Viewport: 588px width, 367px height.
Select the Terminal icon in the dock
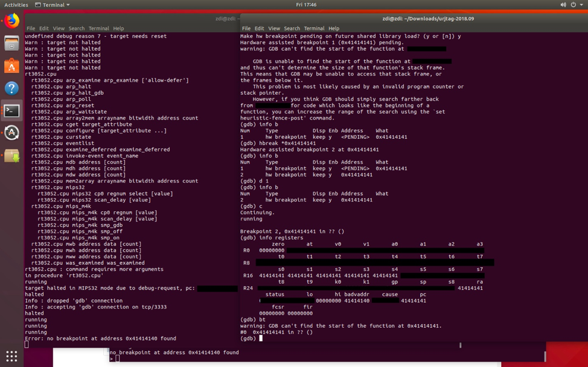pyautogui.click(x=11, y=110)
